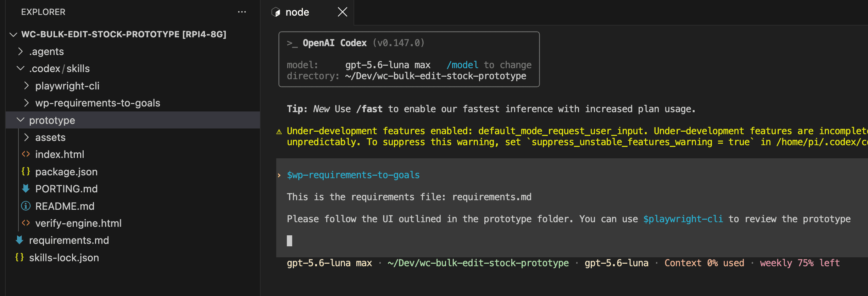868x296 pixels.
Task: Open skills-lock.json file
Action: point(64,258)
